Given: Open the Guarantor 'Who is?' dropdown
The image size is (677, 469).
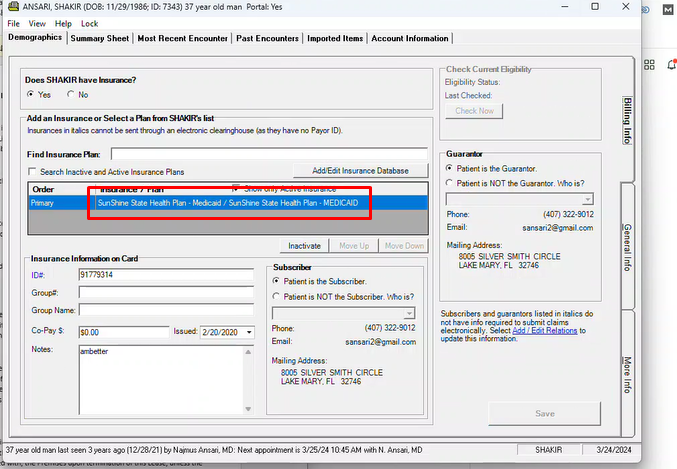Looking at the screenshot, I should (587, 199).
